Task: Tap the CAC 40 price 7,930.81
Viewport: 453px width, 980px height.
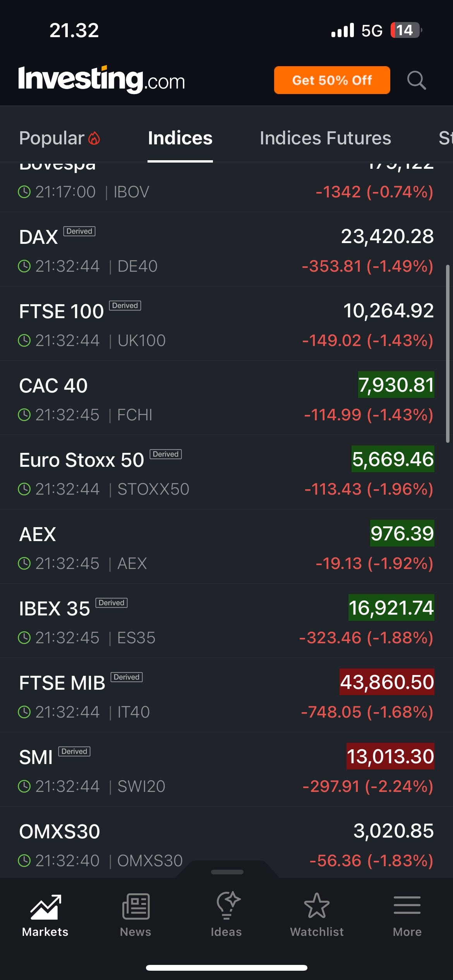Action: [x=396, y=385]
